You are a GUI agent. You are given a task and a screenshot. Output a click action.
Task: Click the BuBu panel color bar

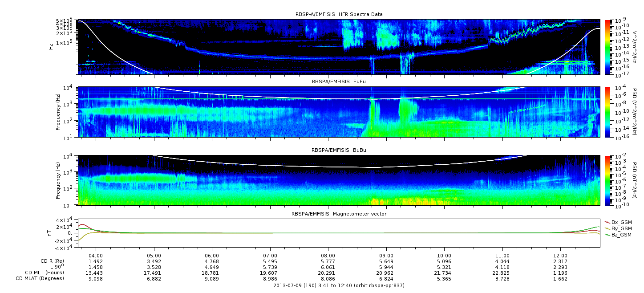(608, 180)
